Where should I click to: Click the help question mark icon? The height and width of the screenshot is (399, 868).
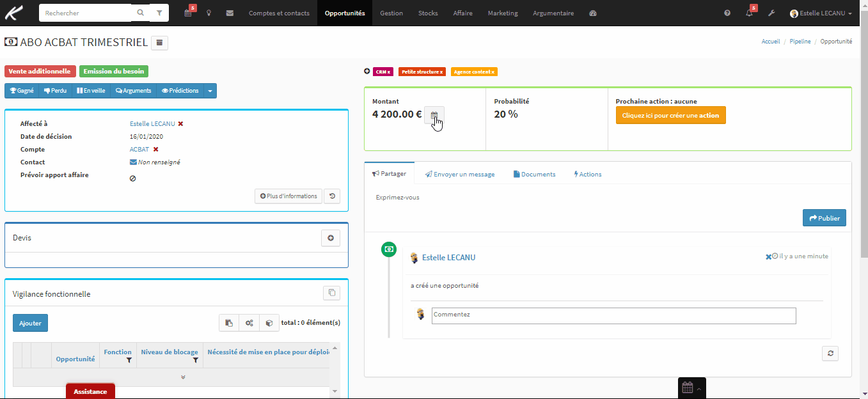pyautogui.click(x=727, y=13)
